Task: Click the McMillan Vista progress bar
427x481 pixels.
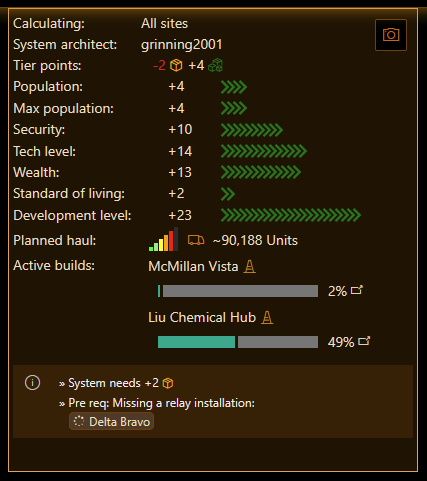Action: pyautogui.click(x=238, y=291)
